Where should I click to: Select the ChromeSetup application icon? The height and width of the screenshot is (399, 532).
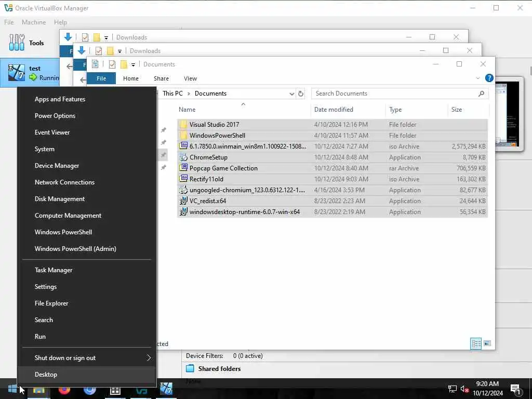click(x=183, y=157)
